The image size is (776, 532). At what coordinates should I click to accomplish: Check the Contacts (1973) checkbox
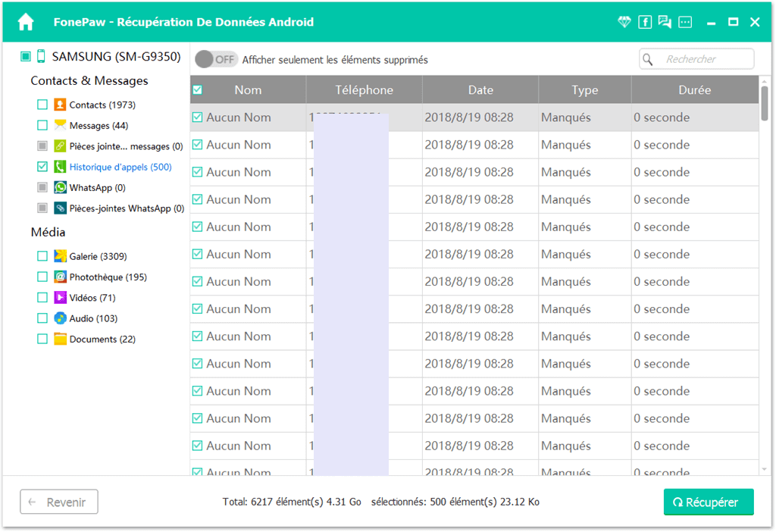(42, 105)
